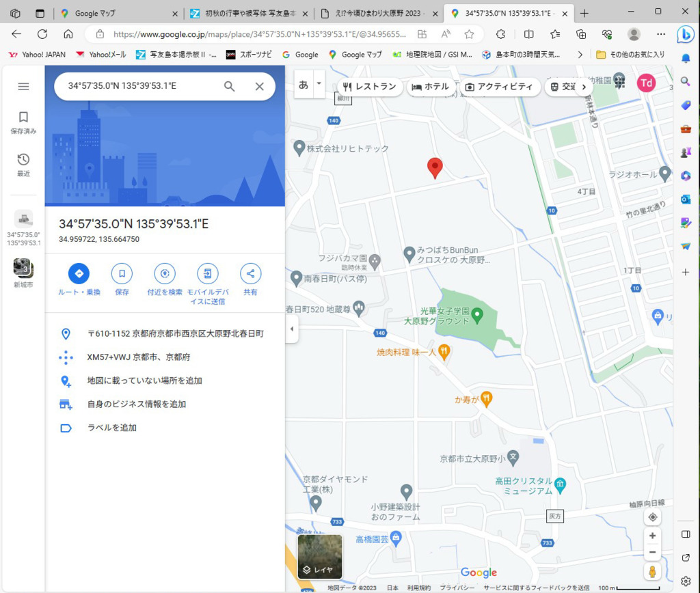The width and height of the screenshot is (700, 593).
Task: Click ラベルを追加
Action: 112,428
